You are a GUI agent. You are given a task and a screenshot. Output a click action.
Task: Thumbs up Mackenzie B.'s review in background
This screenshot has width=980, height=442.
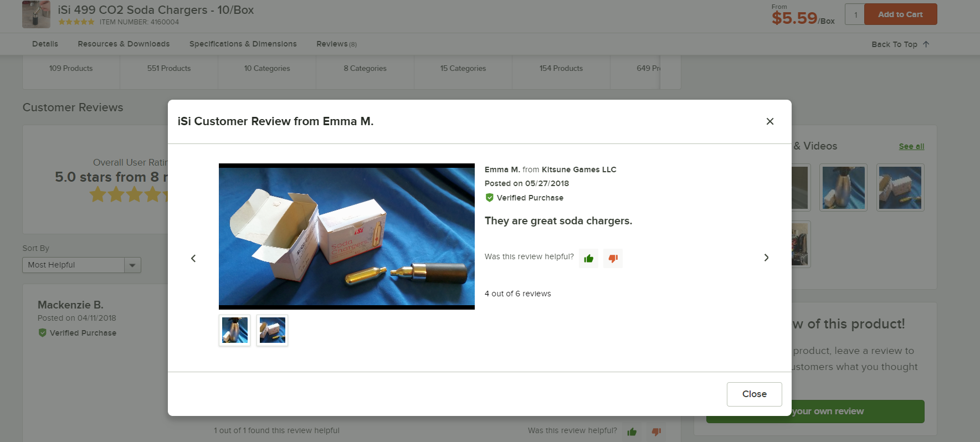click(632, 432)
